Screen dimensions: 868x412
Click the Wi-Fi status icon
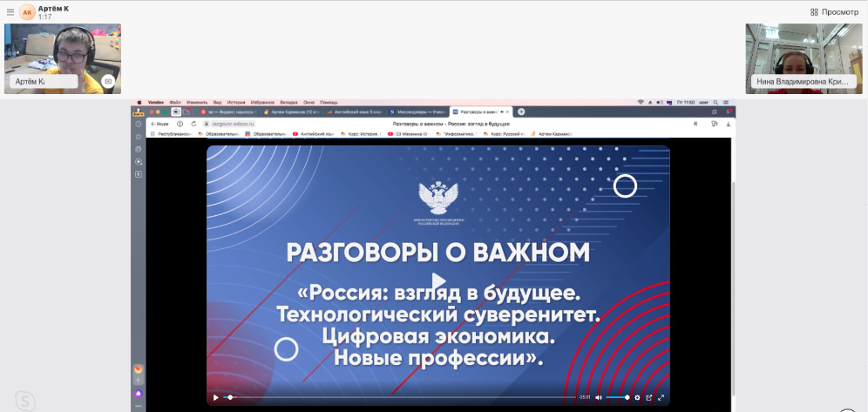point(641,102)
